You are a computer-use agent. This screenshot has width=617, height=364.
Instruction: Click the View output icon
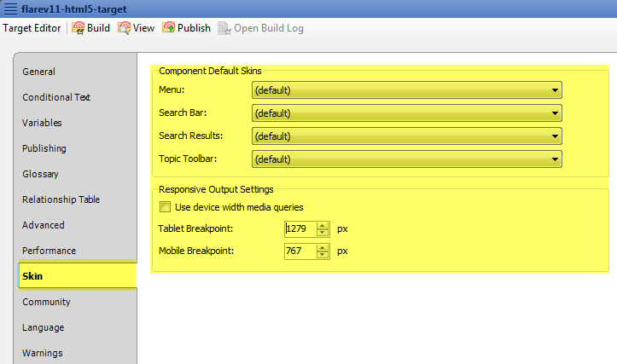pyautogui.click(x=125, y=28)
